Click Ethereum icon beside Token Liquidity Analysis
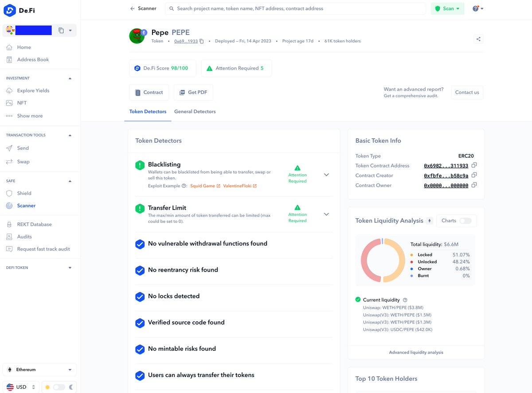532x393 pixels. (429, 221)
